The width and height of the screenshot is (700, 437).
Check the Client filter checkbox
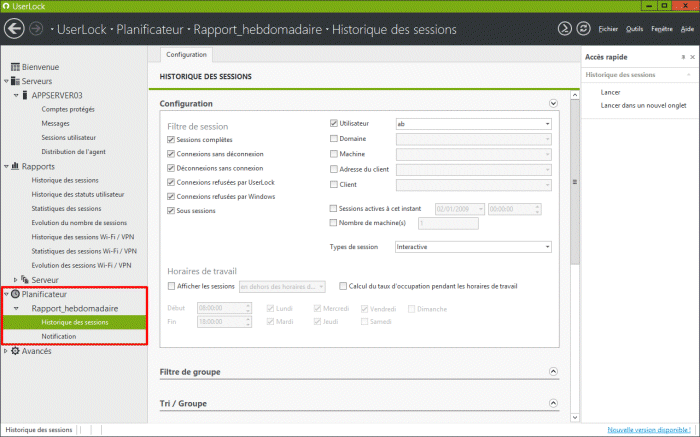point(333,184)
